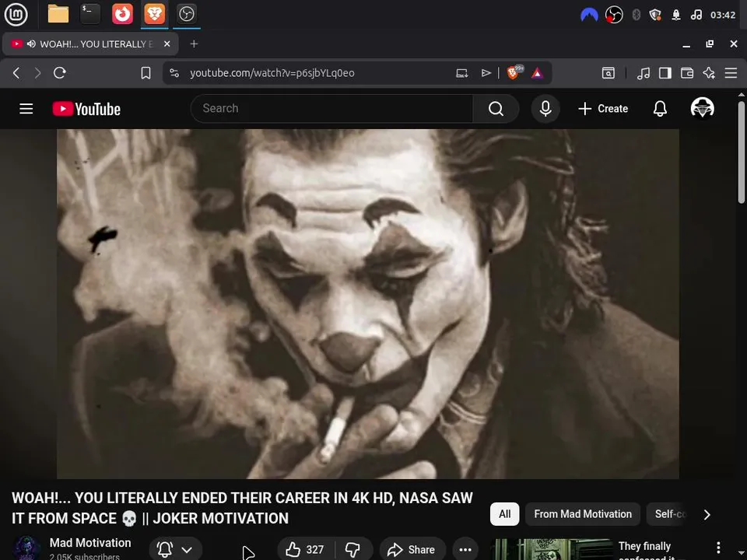
Task: View site information and permissions
Action: (x=174, y=73)
